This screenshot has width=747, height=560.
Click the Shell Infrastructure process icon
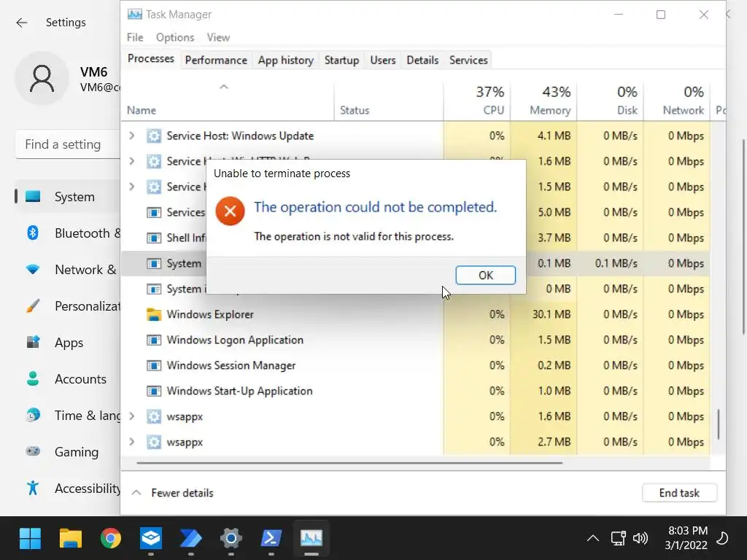(x=153, y=238)
